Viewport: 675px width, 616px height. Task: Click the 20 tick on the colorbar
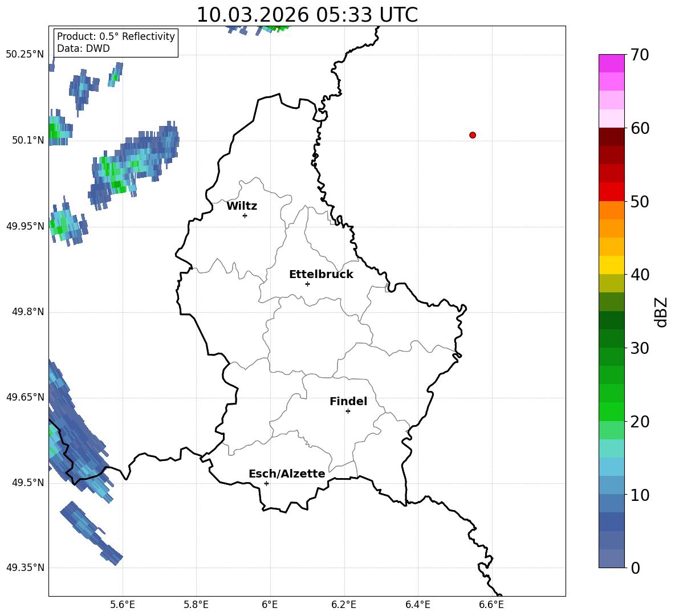tap(640, 421)
